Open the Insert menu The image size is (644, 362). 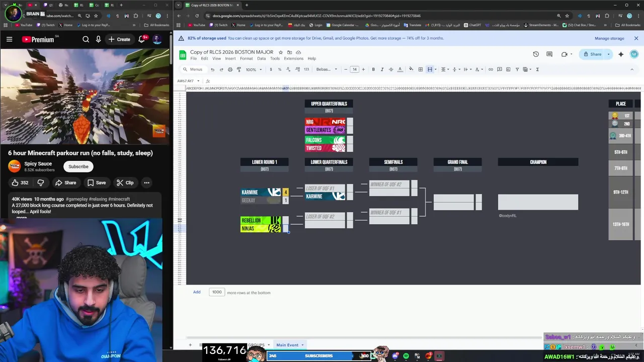[x=230, y=58]
